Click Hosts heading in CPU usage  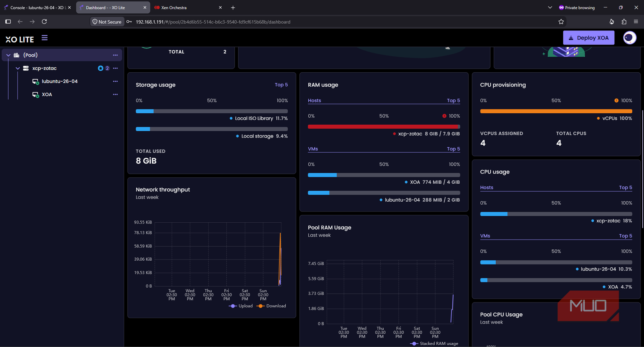(x=486, y=188)
